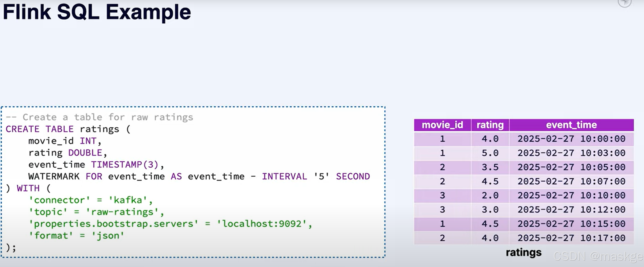Click movie_id "2" in the 10:17:00 row

coord(443,238)
